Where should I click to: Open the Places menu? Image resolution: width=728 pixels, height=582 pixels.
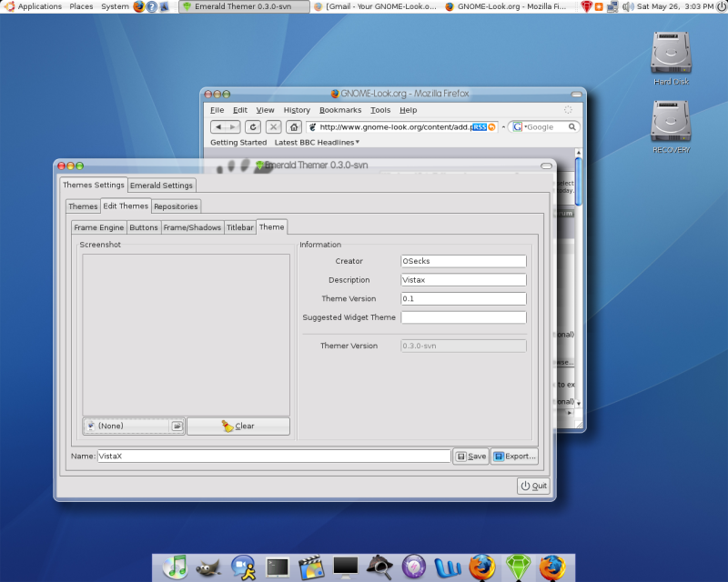pyautogui.click(x=81, y=6)
